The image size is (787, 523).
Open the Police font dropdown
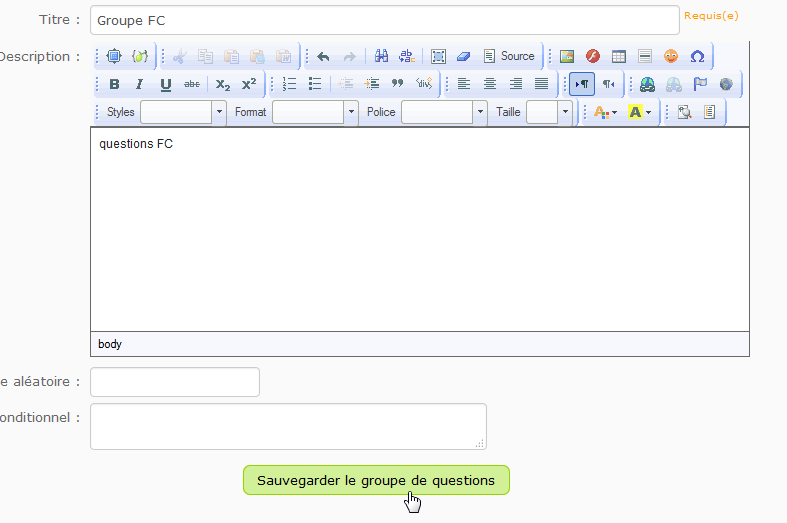pyautogui.click(x=443, y=112)
